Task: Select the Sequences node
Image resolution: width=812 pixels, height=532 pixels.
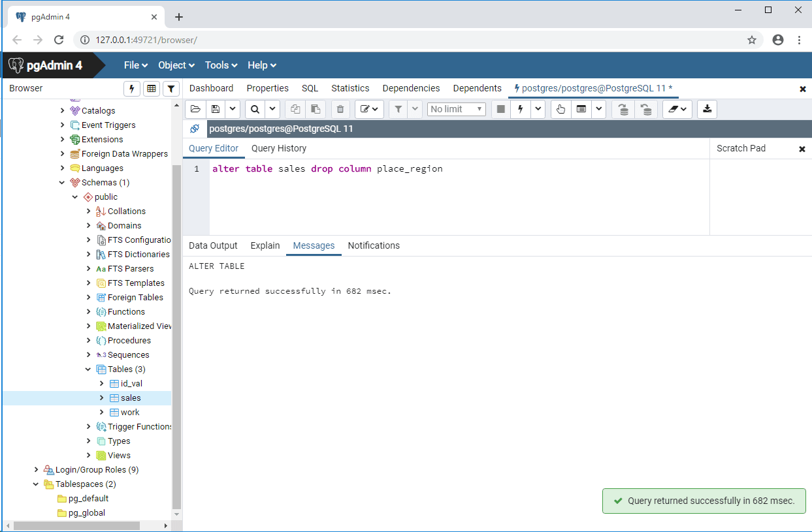Action: [128, 355]
